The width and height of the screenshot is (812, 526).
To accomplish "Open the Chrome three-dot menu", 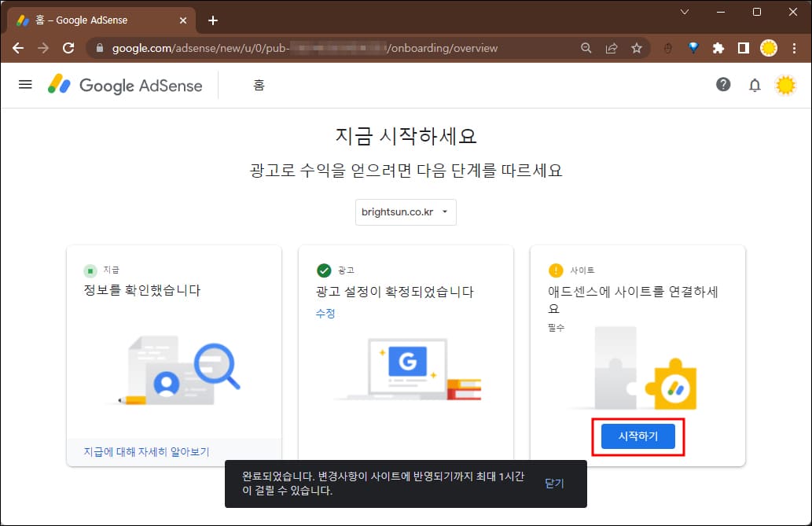I will point(794,48).
